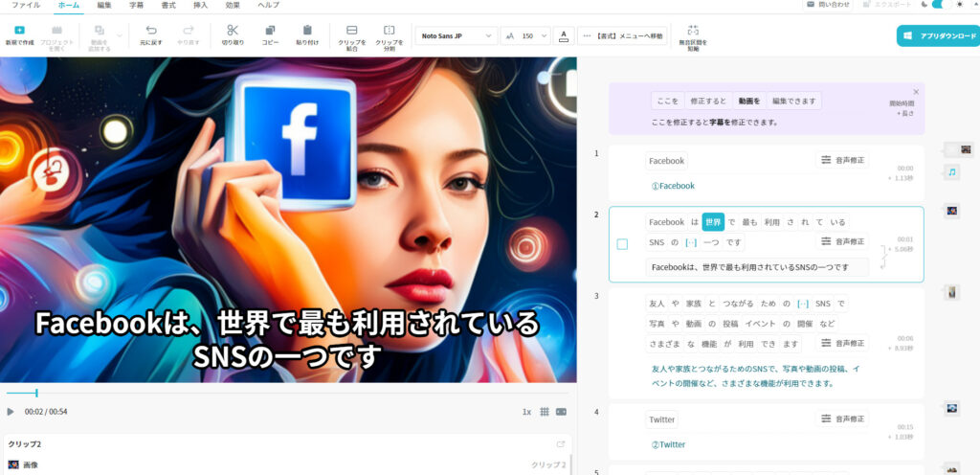Image resolution: width=980 pixels, height=475 pixels.
Task: Click 音声修正 on the Twitter clip
Action: [x=842, y=418]
